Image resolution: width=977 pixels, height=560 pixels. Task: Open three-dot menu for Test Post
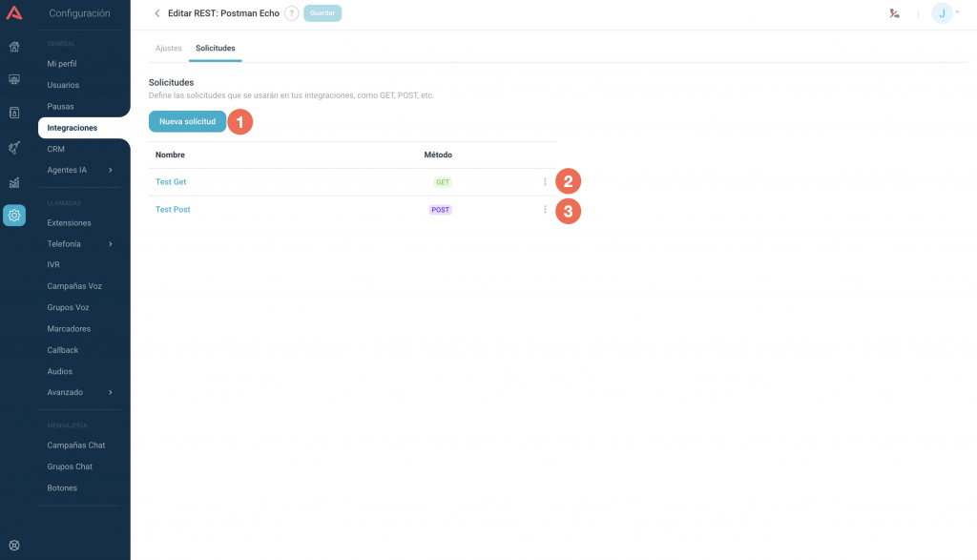point(545,209)
